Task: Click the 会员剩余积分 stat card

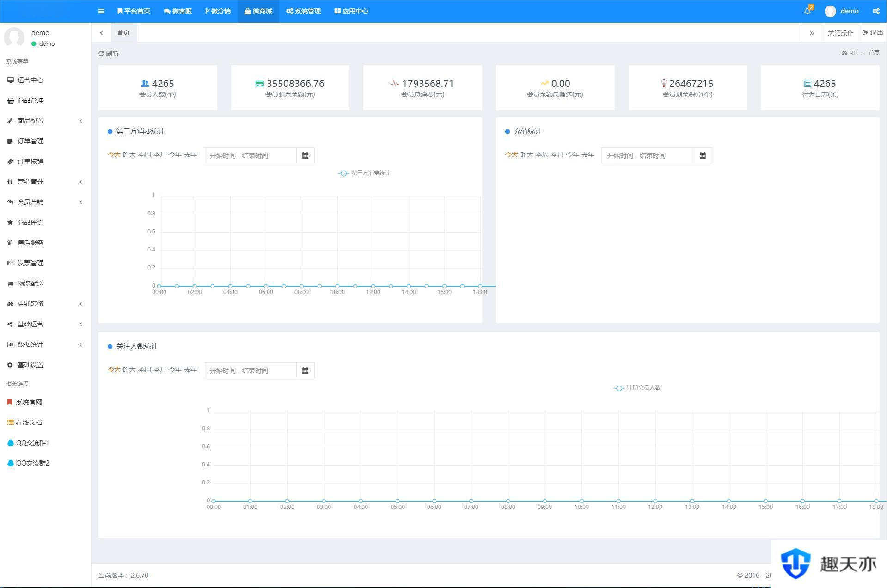Action: [688, 88]
